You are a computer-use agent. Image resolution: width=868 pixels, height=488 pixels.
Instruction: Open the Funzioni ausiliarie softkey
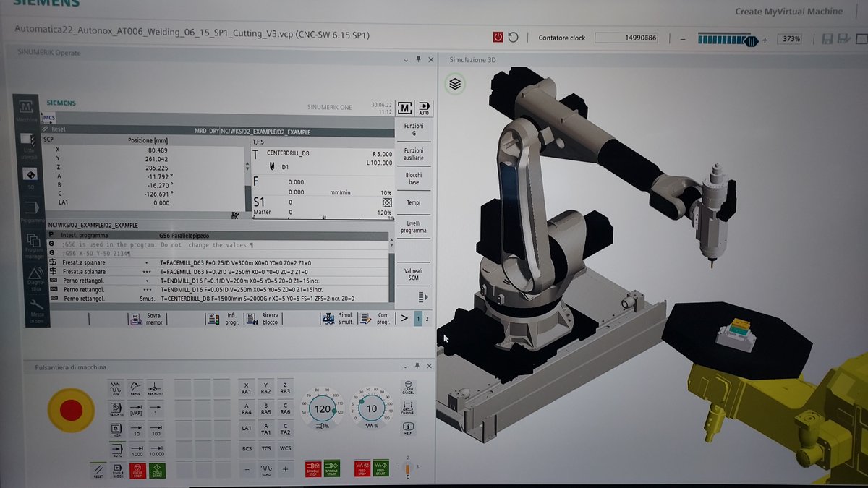pos(414,154)
